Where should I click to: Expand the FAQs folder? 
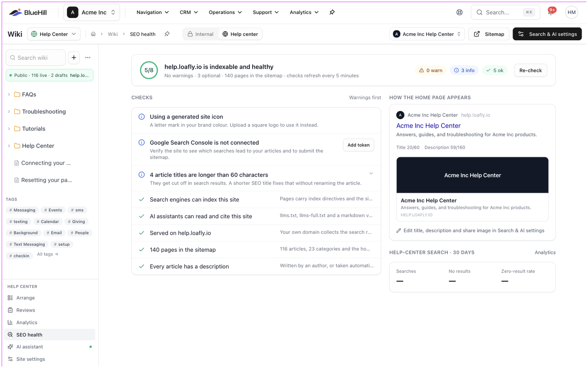[x=9, y=94]
